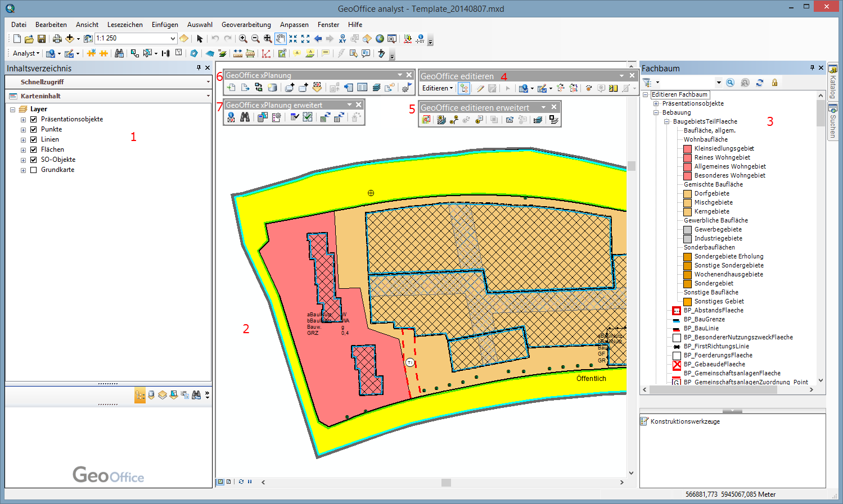843x504 pixels.
Task: Open the Editieren dropdown menu
Action: (437, 88)
